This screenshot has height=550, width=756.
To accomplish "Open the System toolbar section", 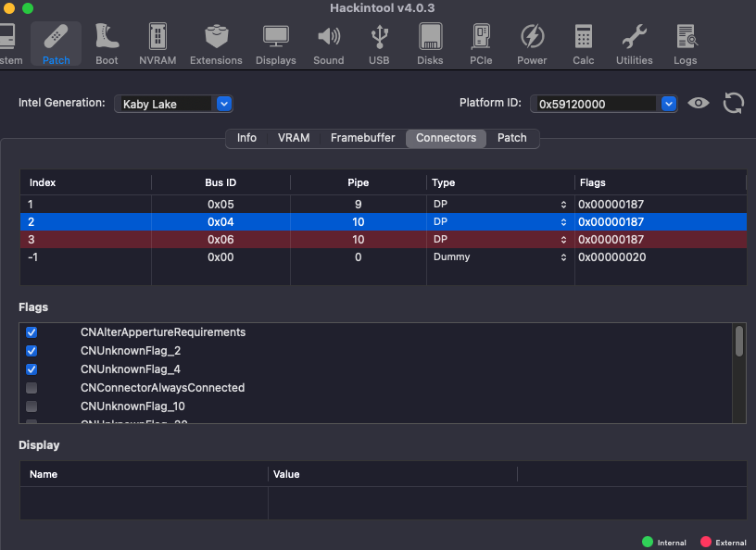I will coord(9,44).
